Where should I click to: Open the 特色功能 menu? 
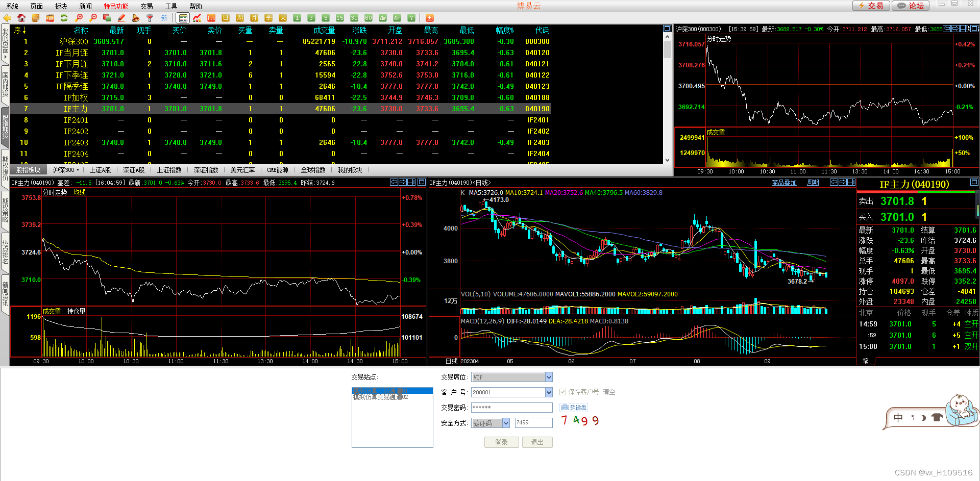pos(116,6)
